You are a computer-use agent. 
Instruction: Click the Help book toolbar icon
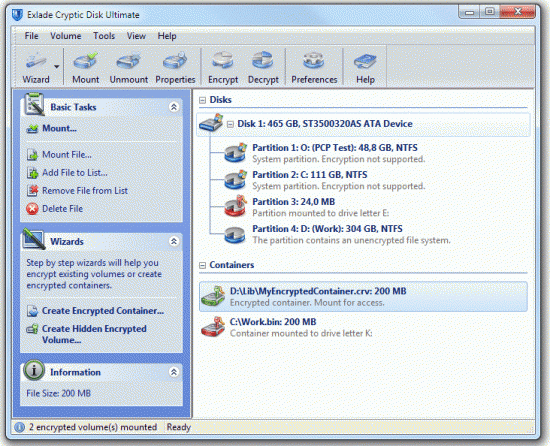click(365, 61)
